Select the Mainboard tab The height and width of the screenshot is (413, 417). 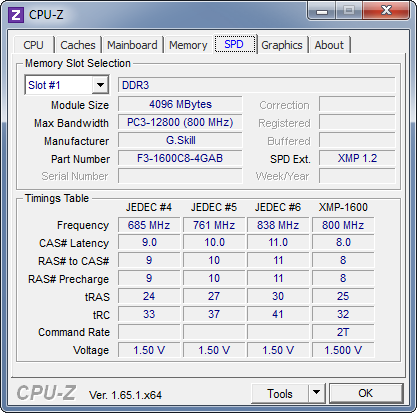tap(132, 45)
